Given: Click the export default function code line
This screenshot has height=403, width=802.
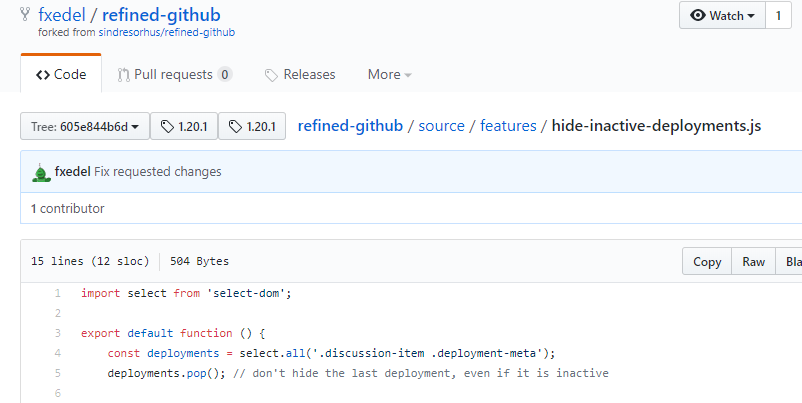Looking at the screenshot, I should [173, 333].
